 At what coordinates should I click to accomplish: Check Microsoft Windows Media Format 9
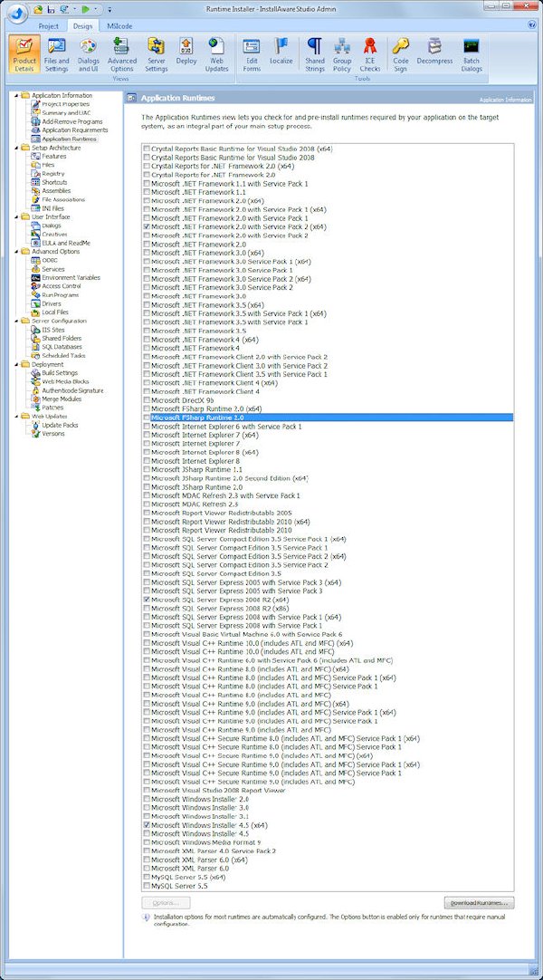coord(147,842)
